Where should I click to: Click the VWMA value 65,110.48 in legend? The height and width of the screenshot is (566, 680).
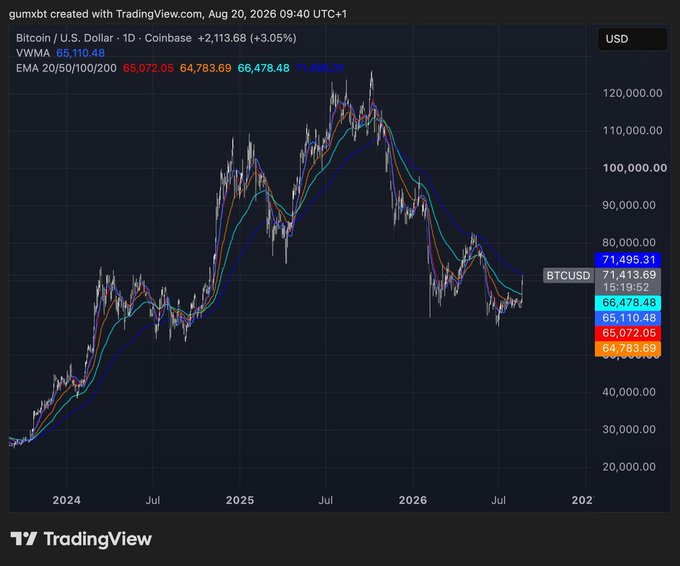point(81,53)
